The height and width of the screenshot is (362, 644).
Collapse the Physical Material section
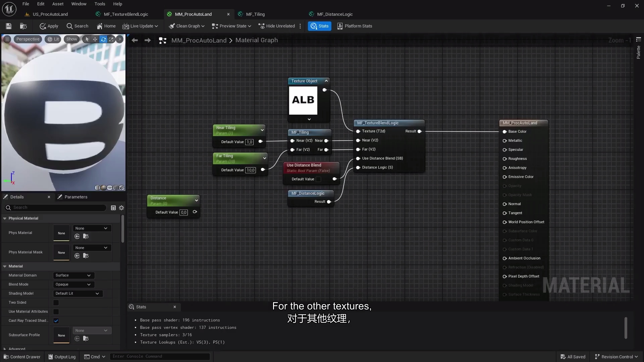(x=4, y=218)
